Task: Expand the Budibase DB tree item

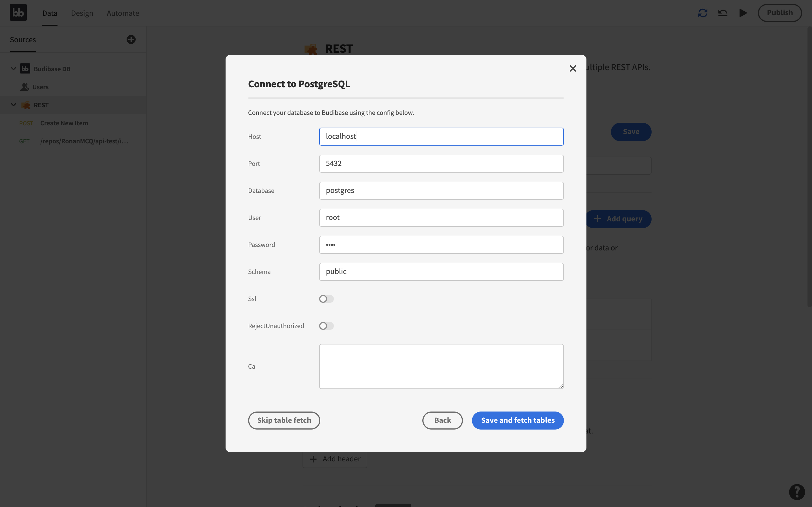Action: pos(13,68)
